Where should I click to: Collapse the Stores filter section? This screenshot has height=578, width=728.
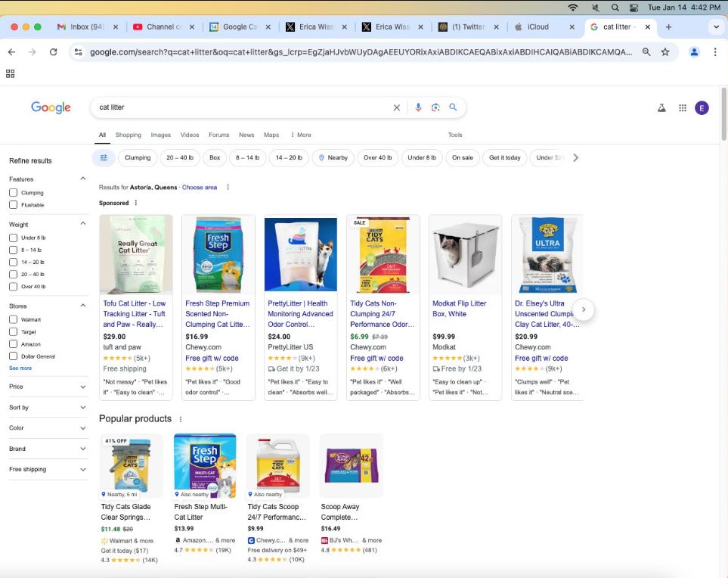coord(82,306)
